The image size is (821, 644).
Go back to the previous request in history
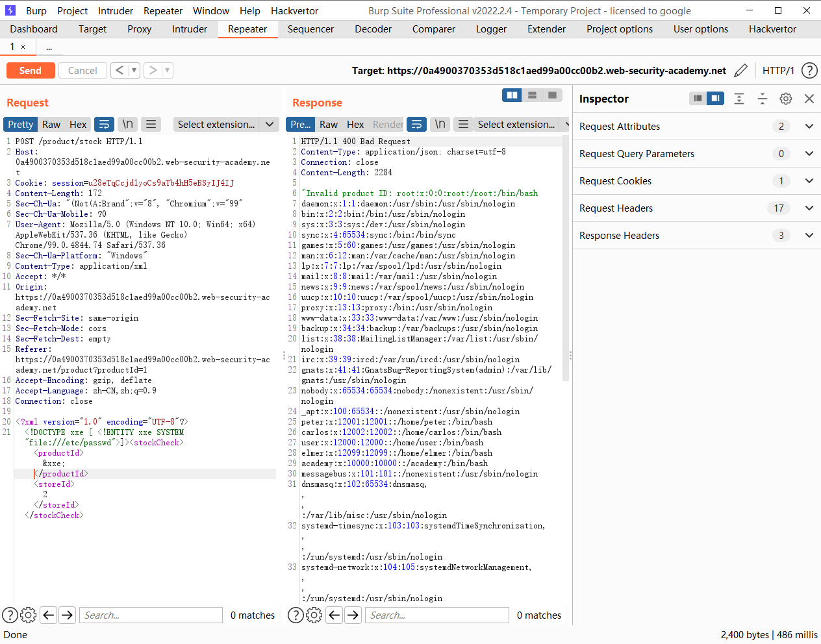point(120,70)
